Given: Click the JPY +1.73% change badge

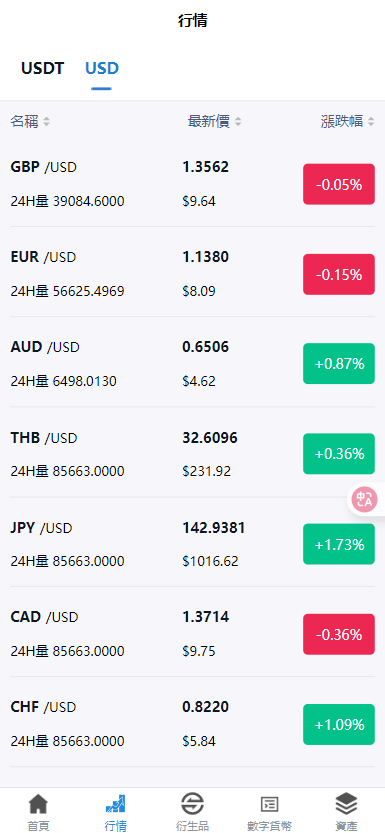Looking at the screenshot, I should point(339,544).
